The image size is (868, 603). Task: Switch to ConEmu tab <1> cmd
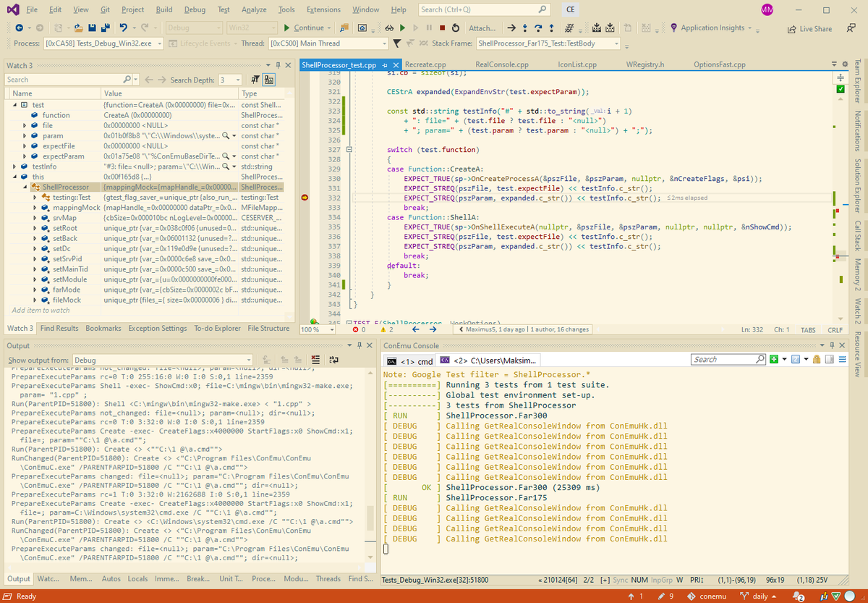click(x=410, y=360)
